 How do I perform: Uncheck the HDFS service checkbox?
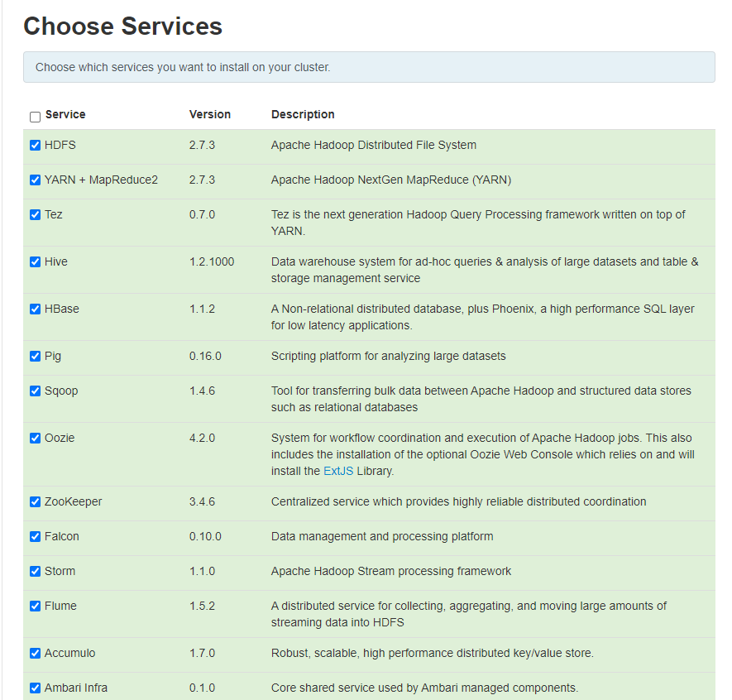[x=35, y=146]
